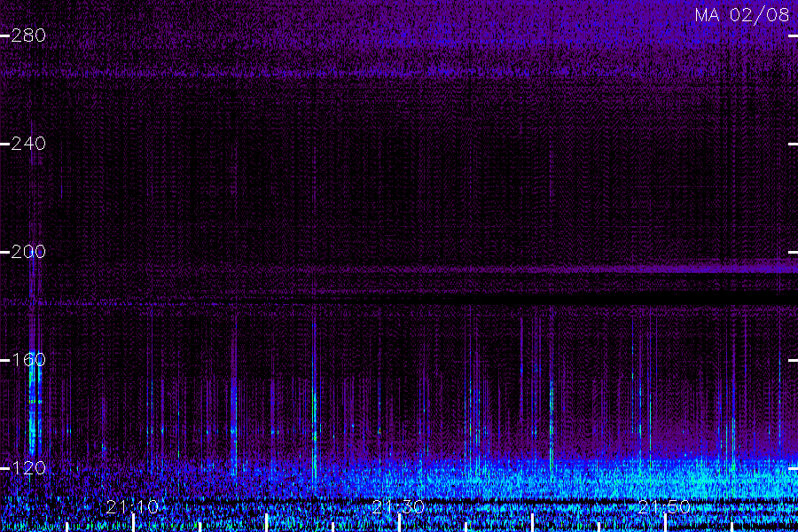Click the MA 02/08 date label
The width and height of the screenshot is (798, 532).
pos(742,15)
